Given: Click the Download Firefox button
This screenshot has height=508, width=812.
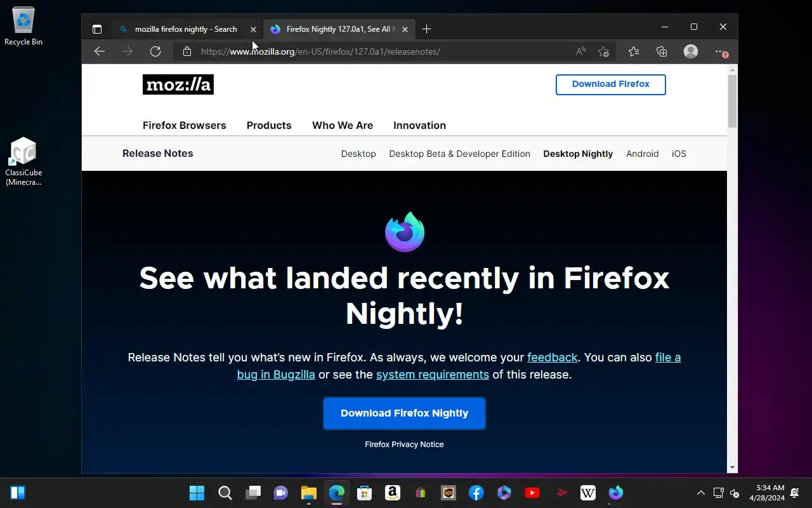Looking at the screenshot, I should (611, 84).
